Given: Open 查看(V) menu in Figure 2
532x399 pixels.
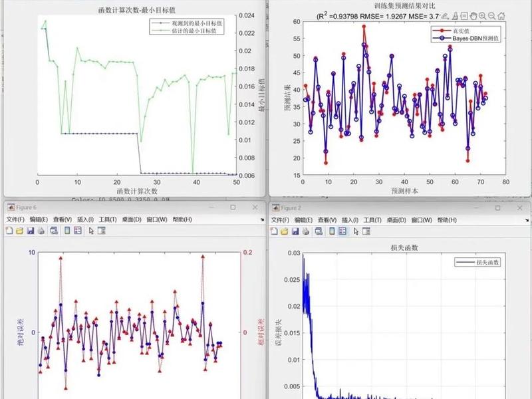Looking at the screenshot, I should pyautogui.click(x=327, y=220).
